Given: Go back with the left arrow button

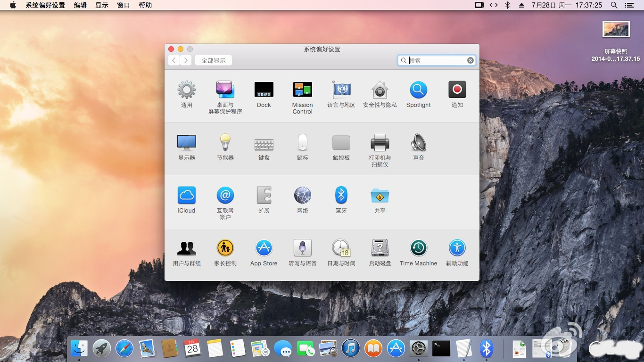Looking at the screenshot, I should (174, 60).
